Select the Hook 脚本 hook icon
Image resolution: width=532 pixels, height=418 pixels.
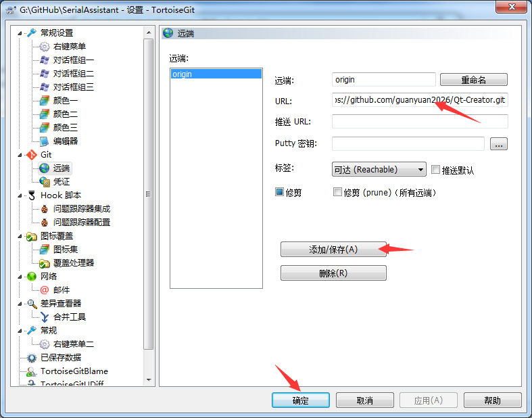pyautogui.click(x=32, y=195)
